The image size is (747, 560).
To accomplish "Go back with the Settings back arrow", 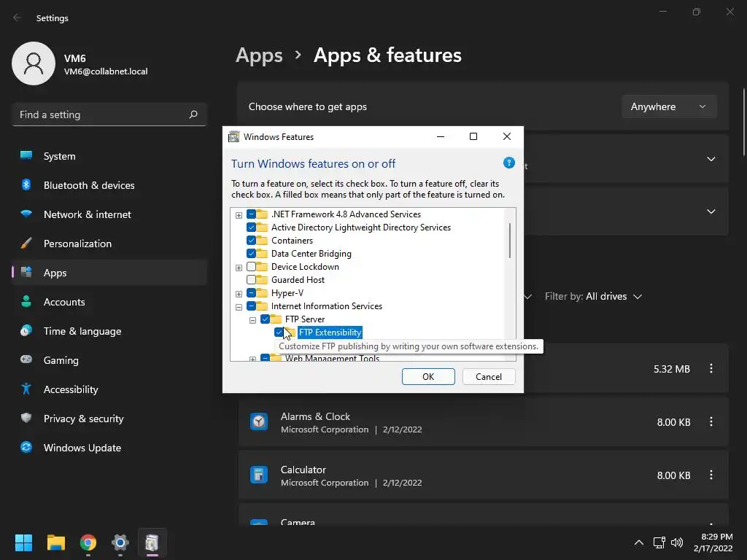I will (x=18, y=17).
